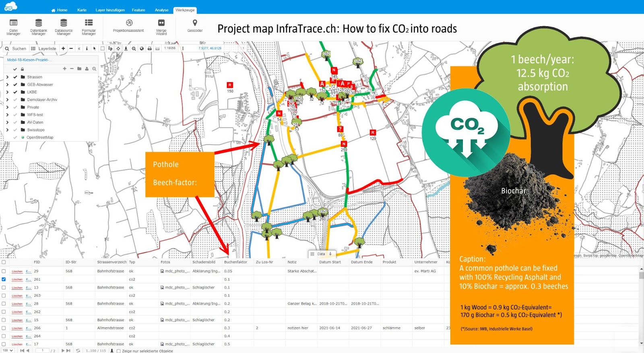644x353 pixels.
Task: Toggle visibility of the Strassen layer
Action: pos(15,77)
